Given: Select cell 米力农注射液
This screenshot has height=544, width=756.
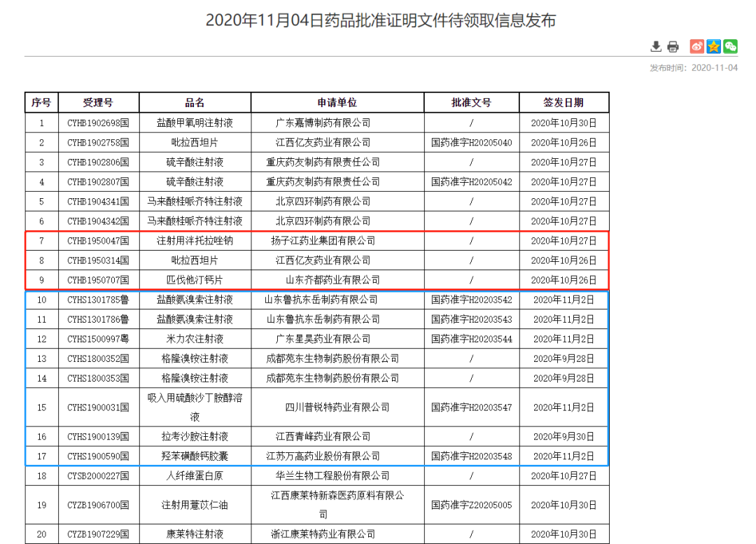Looking at the screenshot, I should (195, 340).
